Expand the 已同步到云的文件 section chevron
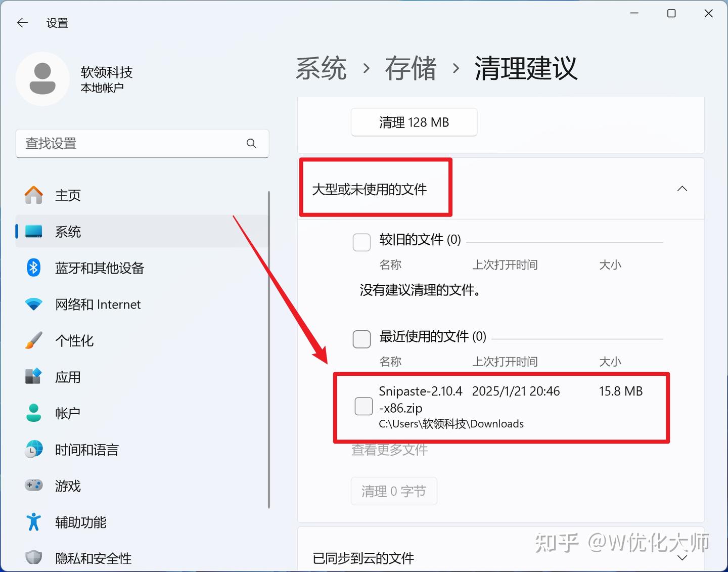 pyautogui.click(x=682, y=558)
